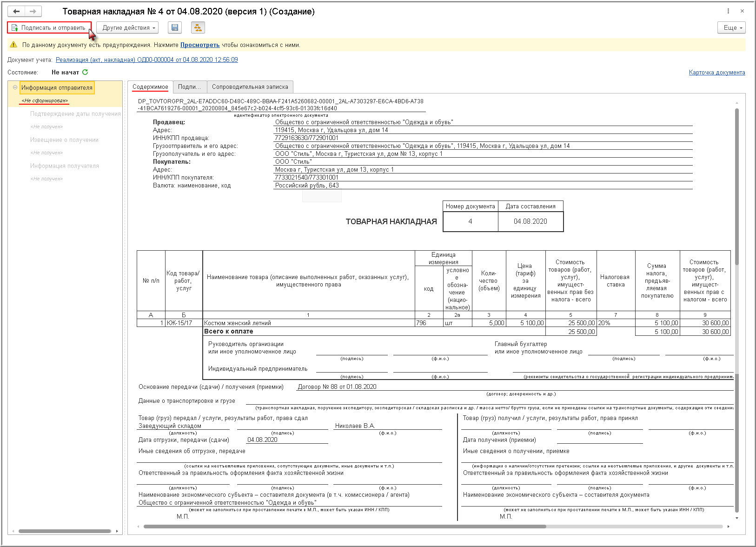Select the Не сформирован status row
The height and width of the screenshot is (547, 756).
45,100
